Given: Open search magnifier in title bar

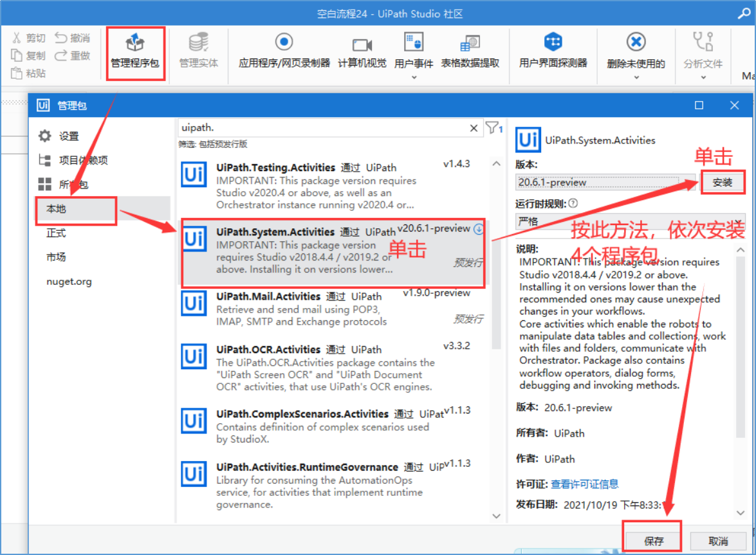Looking at the screenshot, I should tap(744, 14).
